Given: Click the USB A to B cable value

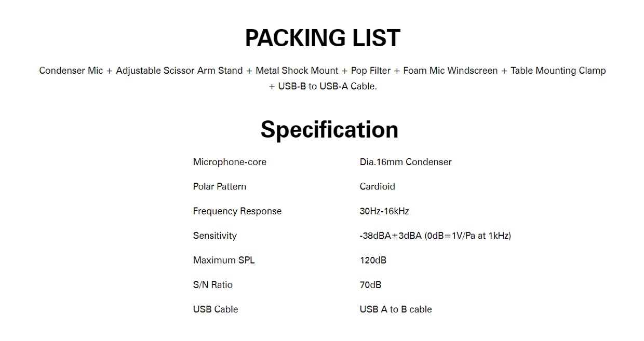Looking at the screenshot, I should click(396, 309).
